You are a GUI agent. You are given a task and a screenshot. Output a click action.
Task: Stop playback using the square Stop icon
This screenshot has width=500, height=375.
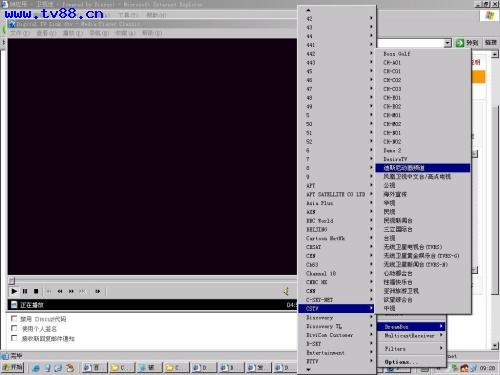point(36,291)
